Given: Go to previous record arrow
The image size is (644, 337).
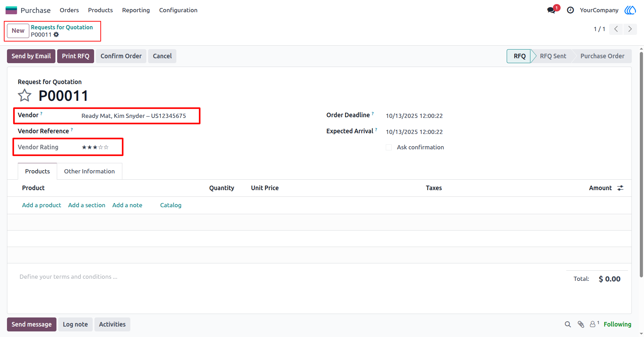Looking at the screenshot, I should (x=616, y=29).
